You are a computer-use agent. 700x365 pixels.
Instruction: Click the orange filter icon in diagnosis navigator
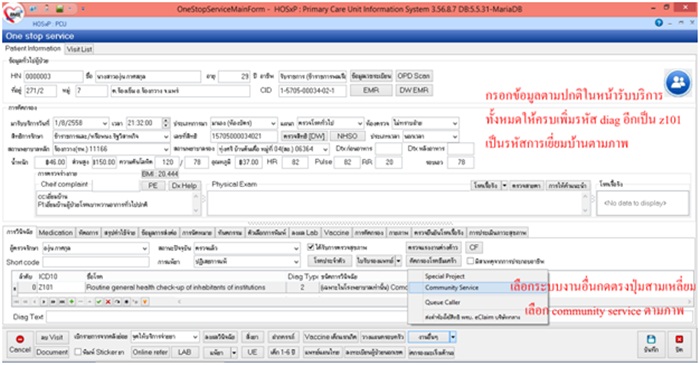[x=144, y=302]
